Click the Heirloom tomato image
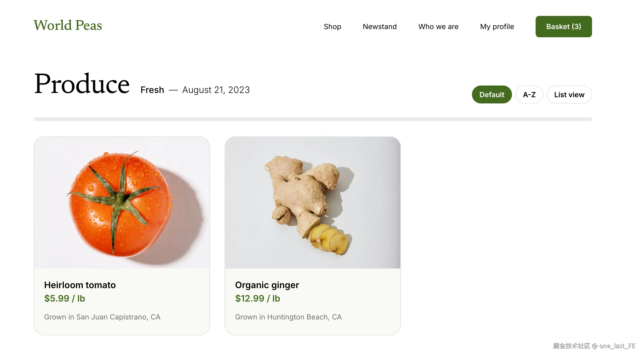The width and height of the screenshot is (644, 358). click(122, 203)
